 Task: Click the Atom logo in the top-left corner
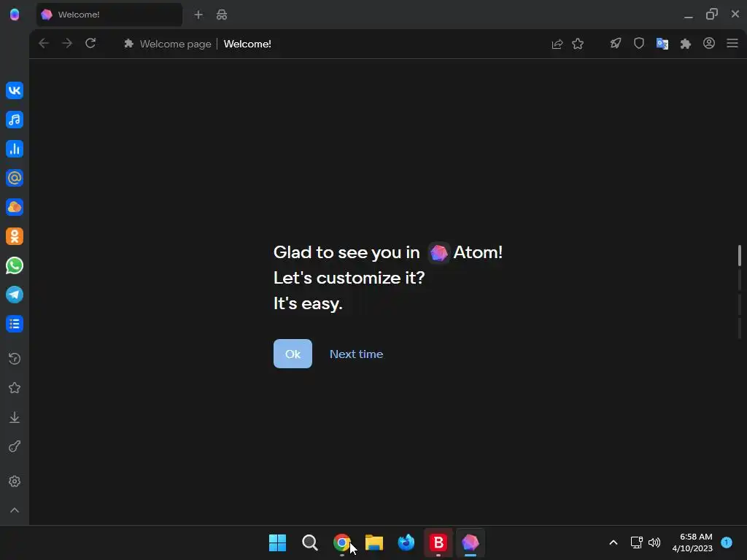[x=15, y=15]
